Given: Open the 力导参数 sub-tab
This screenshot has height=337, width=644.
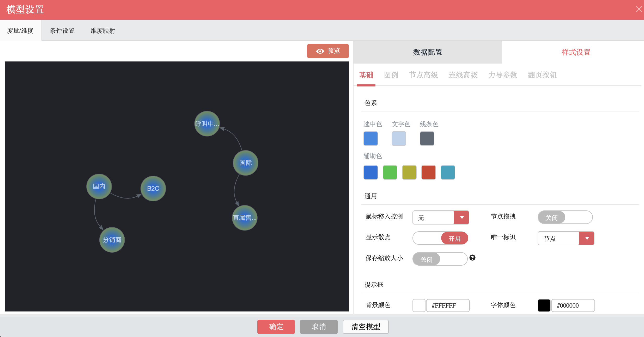Looking at the screenshot, I should (503, 75).
